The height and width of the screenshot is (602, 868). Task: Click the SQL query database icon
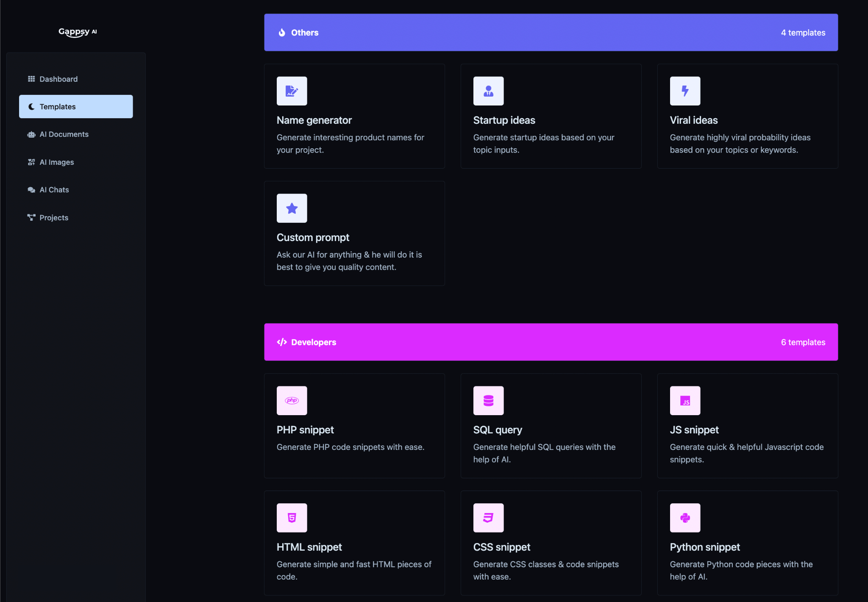[x=488, y=400]
